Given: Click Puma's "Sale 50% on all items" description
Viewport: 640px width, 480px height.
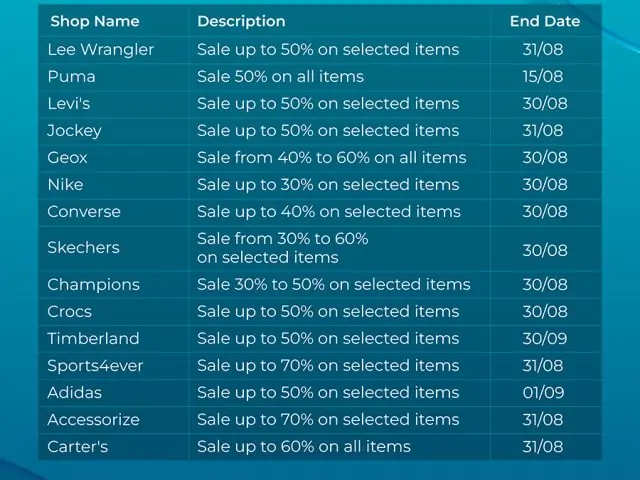Looking at the screenshot, I should point(280,76).
